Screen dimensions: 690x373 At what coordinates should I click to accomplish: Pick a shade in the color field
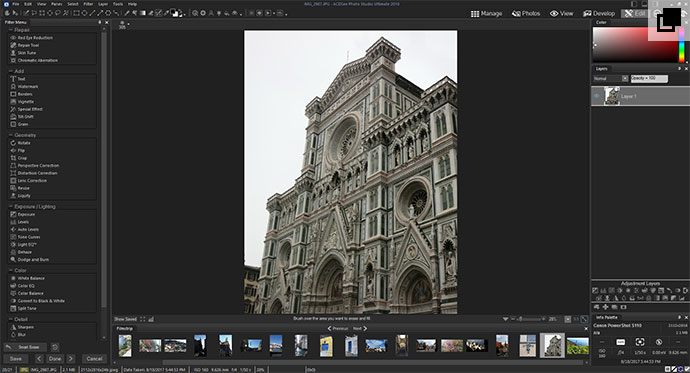635,44
